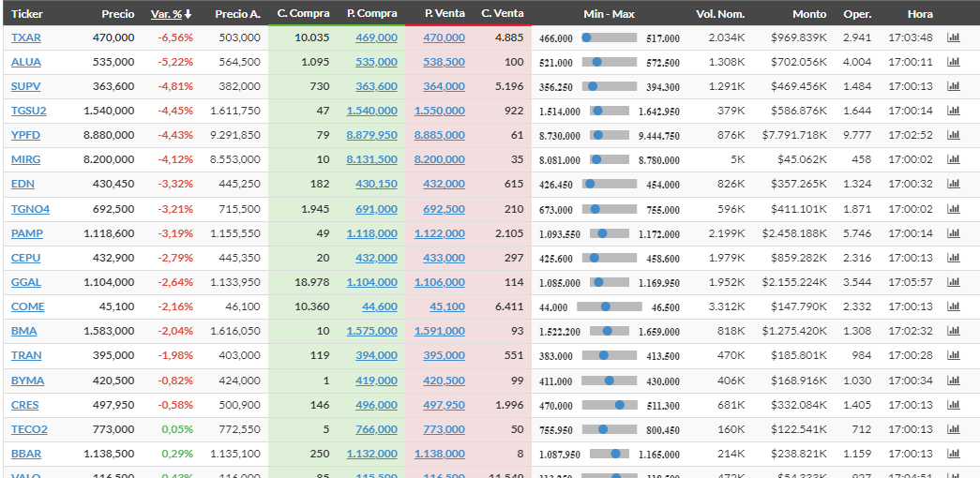This screenshot has height=478, width=980.
Task: Sort by the Var. % column header
Action: pyautogui.click(x=172, y=14)
